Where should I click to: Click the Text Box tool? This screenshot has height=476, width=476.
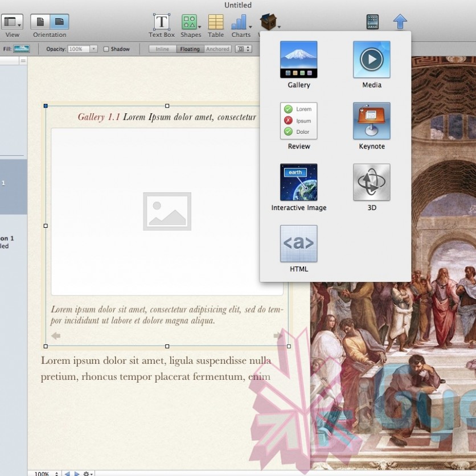coord(162,23)
